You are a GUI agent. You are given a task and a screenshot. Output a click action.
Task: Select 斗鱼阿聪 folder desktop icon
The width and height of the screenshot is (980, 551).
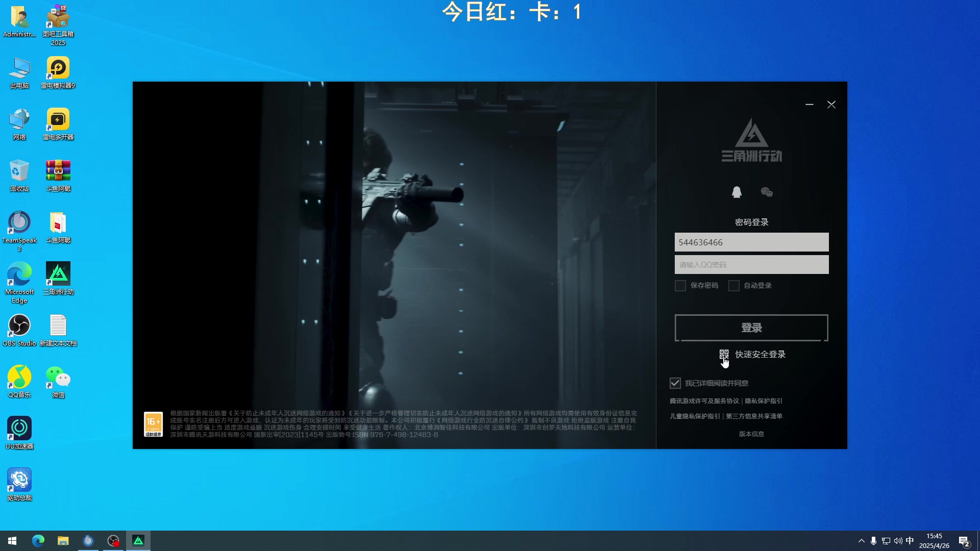pyautogui.click(x=58, y=228)
